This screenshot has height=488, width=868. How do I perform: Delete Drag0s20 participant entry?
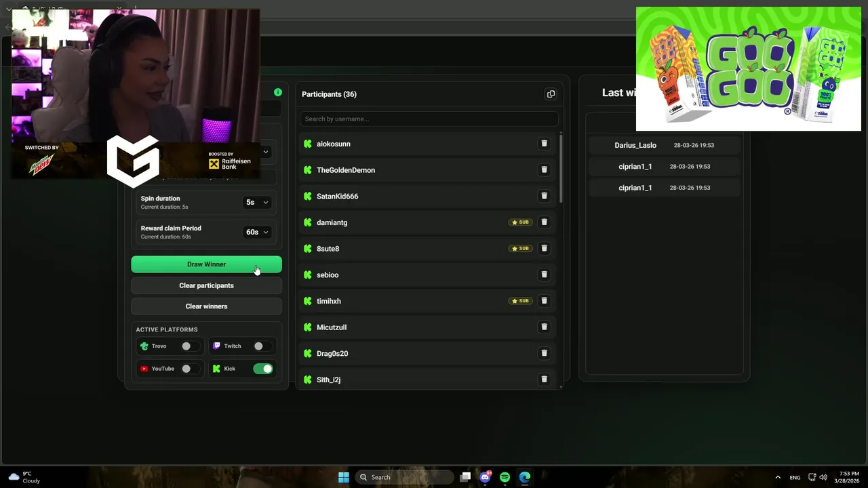[544, 353]
